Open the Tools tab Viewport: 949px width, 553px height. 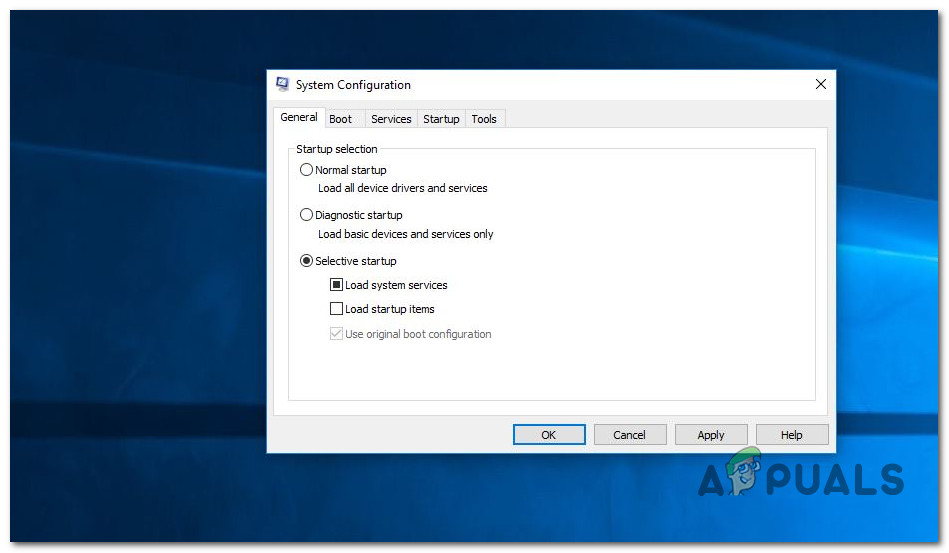coord(484,119)
